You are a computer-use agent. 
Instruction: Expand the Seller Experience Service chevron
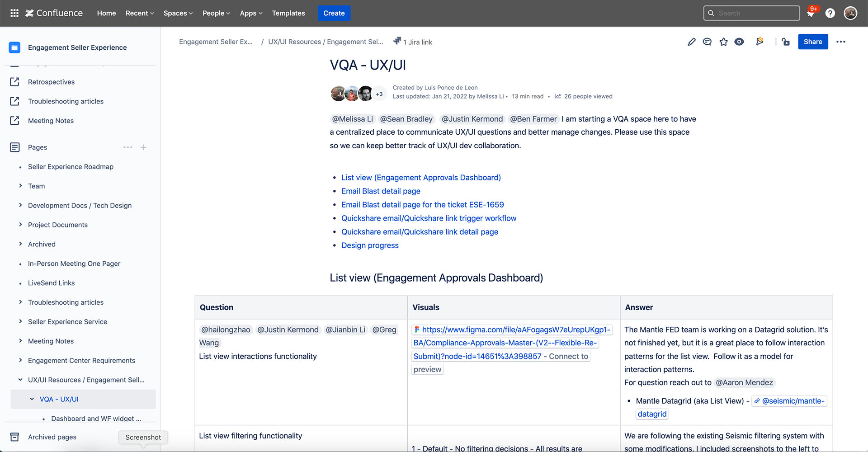(20, 321)
